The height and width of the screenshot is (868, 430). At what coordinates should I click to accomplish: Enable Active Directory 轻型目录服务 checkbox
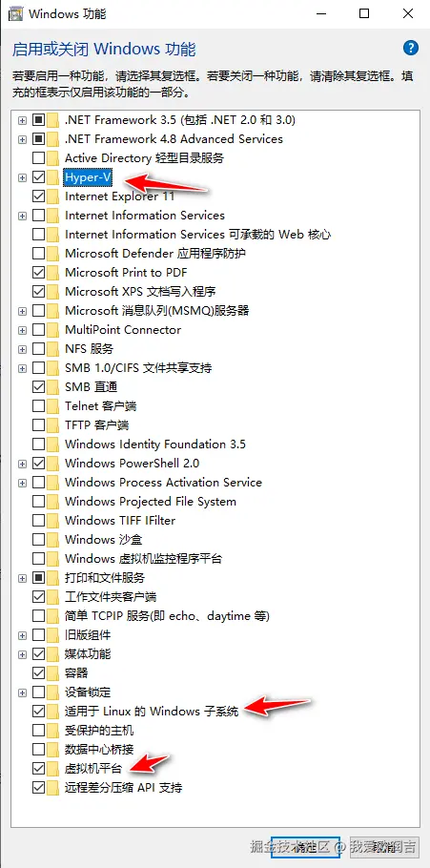tap(39, 158)
